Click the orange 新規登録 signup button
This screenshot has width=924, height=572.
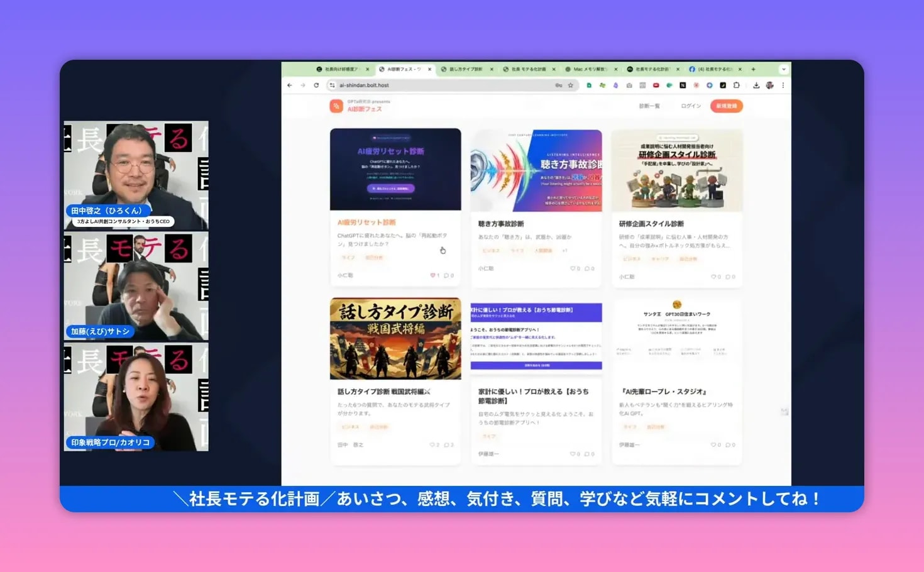[x=726, y=106]
